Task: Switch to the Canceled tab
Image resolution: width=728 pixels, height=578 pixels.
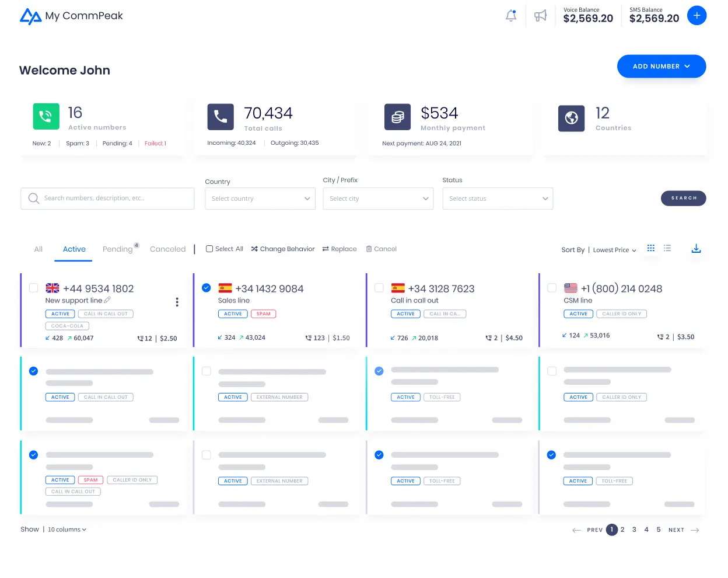Action: coord(167,249)
